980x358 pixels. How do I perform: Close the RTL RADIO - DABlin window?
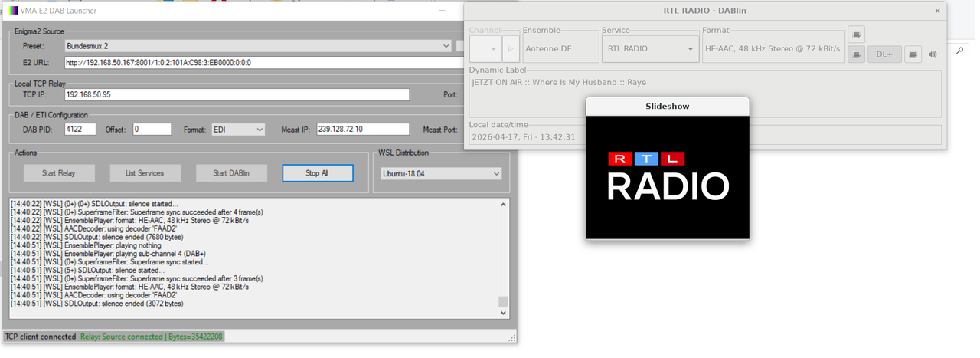(937, 11)
